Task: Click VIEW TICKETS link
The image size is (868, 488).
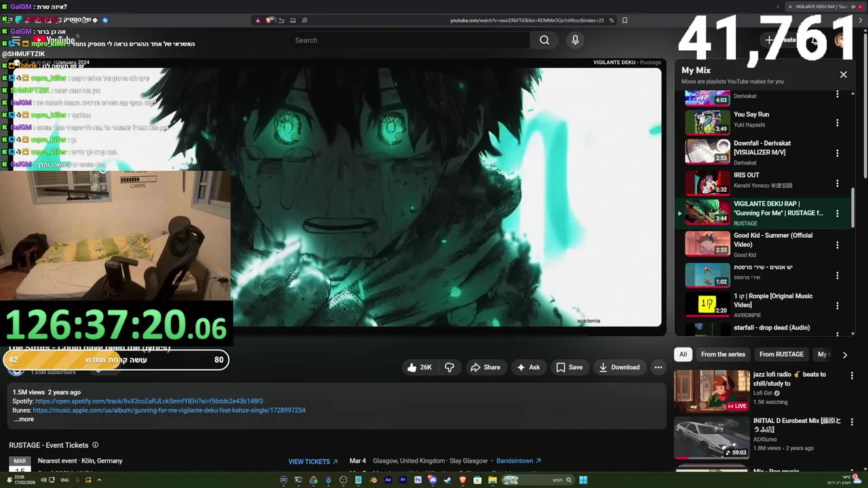Action: coord(313,462)
